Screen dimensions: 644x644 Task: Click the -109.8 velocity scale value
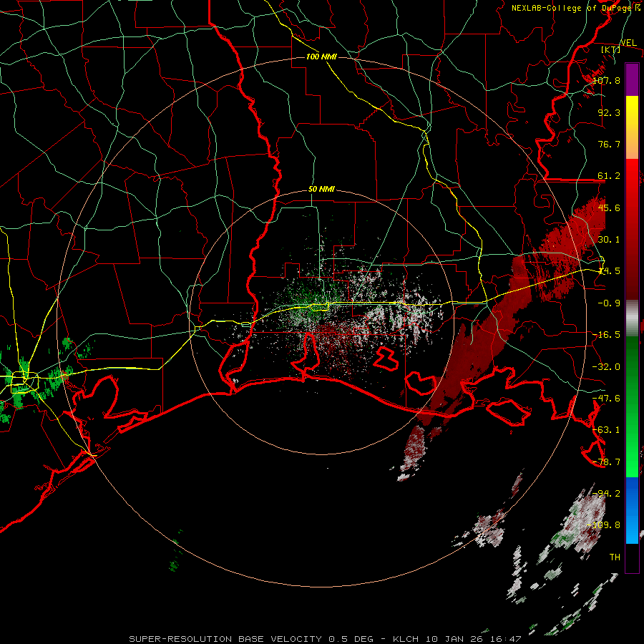tap(604, 525)
